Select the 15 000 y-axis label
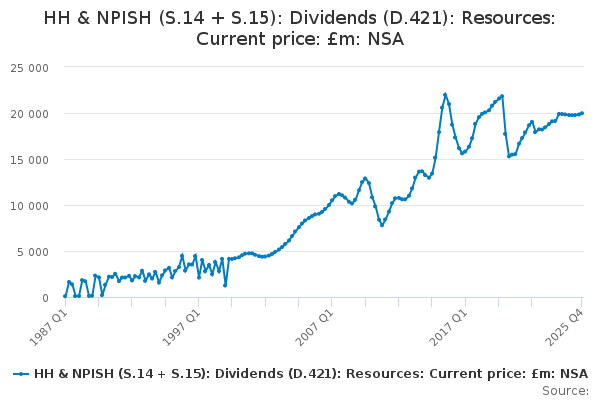The image size is (600, 400). [x=32, y=159]
